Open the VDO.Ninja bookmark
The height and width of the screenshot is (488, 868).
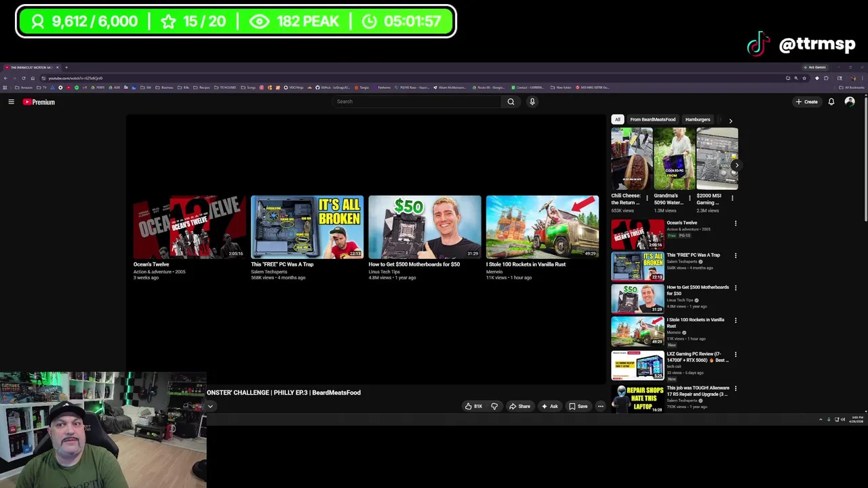[294, 87]
